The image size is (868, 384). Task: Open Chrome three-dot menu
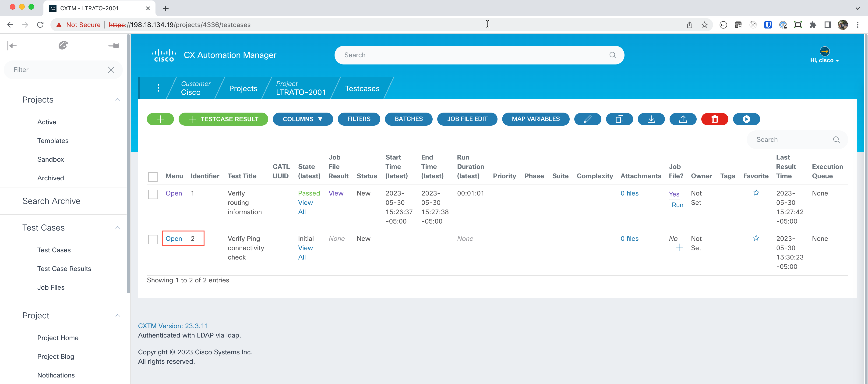click(857, 25)
